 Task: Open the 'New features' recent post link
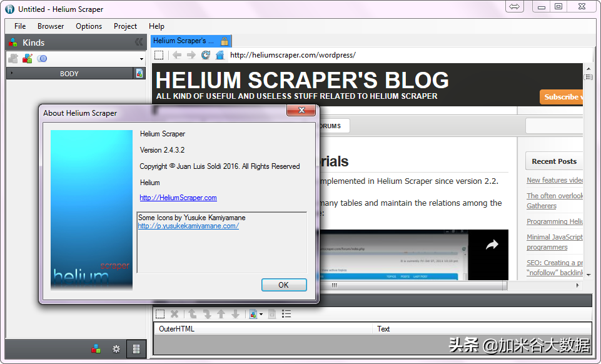(555, 180)
